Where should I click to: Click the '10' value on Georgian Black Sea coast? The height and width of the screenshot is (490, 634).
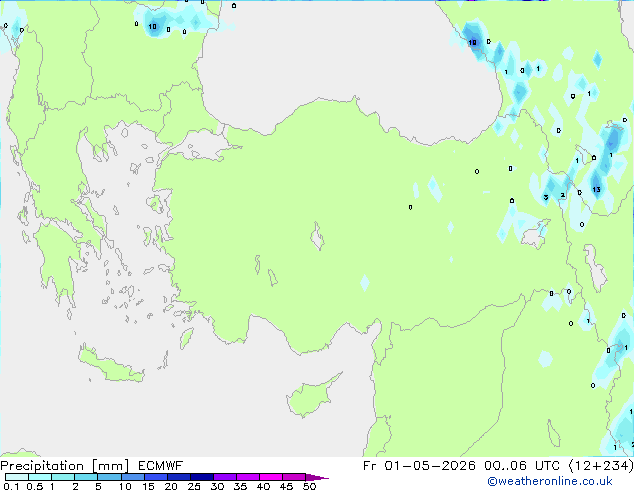click(x=472, y=42)
